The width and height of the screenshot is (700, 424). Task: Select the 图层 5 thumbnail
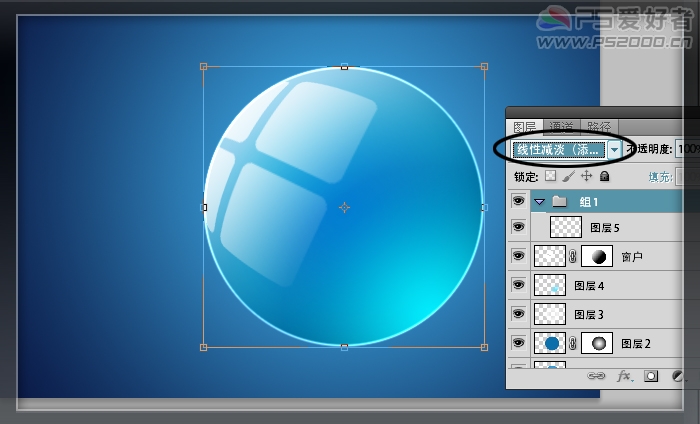[566, 227]
